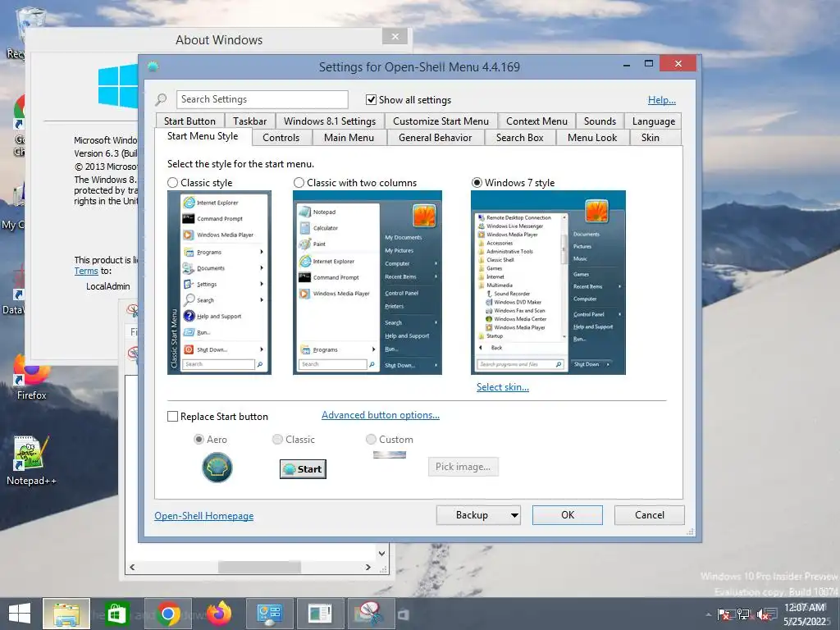Open the Store app on taskbar
Image resolution: width=840 pixels, height=630 pixels.
point(116,614)
